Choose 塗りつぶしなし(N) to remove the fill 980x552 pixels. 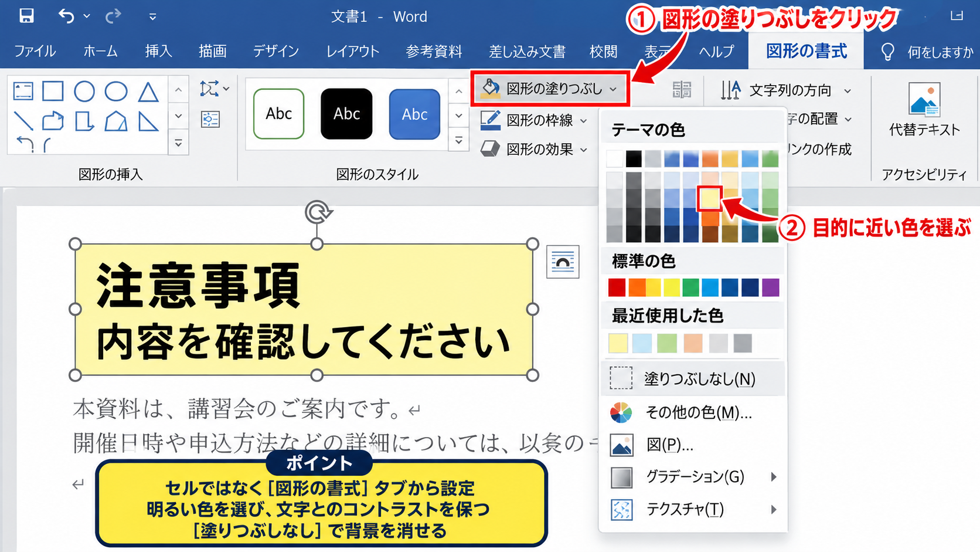[693, 379]
